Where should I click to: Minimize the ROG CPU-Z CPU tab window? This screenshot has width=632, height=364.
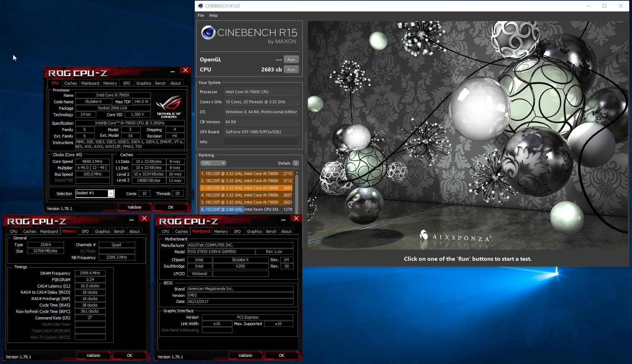pos(172,71)
